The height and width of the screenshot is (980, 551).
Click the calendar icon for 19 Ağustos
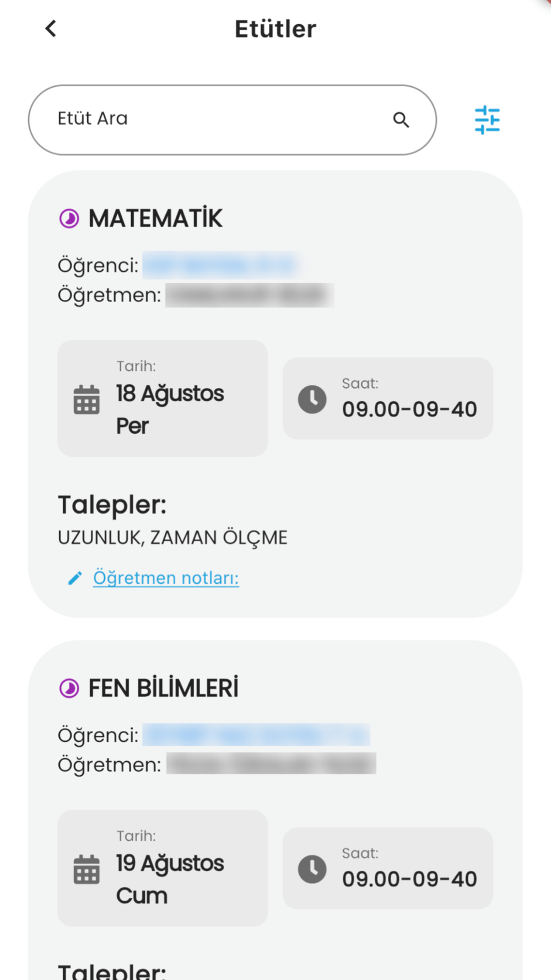coord(87,869)
